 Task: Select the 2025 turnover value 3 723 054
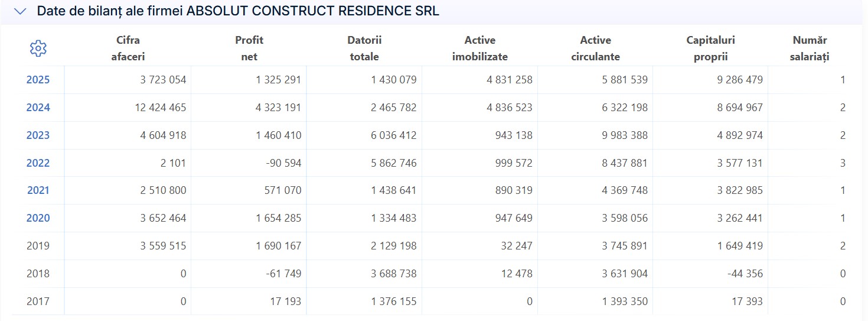point(163,80)
